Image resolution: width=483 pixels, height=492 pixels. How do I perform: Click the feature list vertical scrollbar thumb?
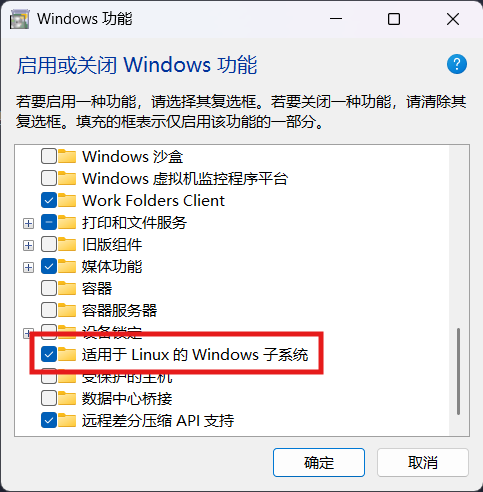(458, 371)
